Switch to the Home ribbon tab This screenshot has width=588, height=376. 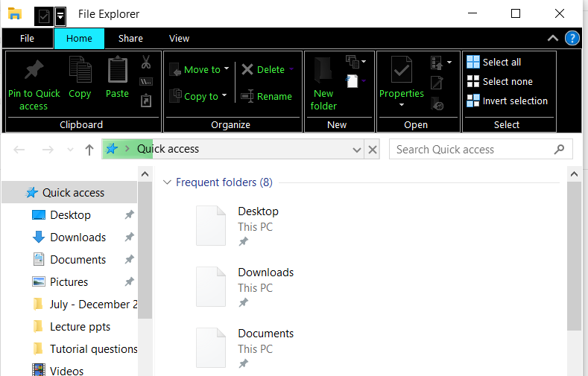pyautogui.click(x=79, y=38)
